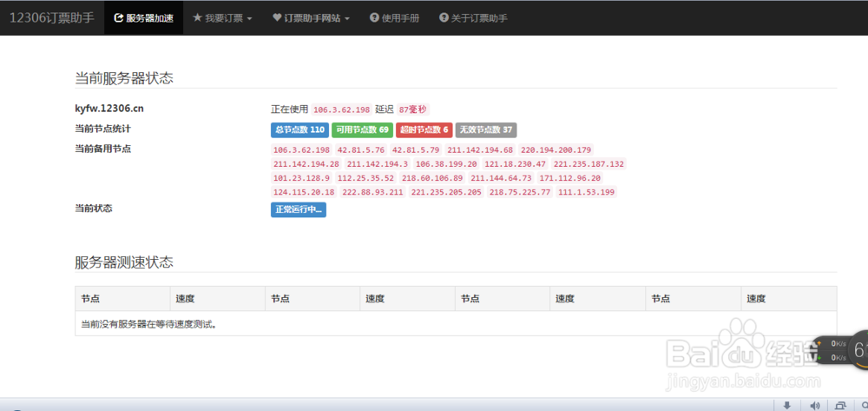The width and height of the screenshot is (868, 411).
Task: Select backup node 111.1.53.199
Action: (587, 192)
